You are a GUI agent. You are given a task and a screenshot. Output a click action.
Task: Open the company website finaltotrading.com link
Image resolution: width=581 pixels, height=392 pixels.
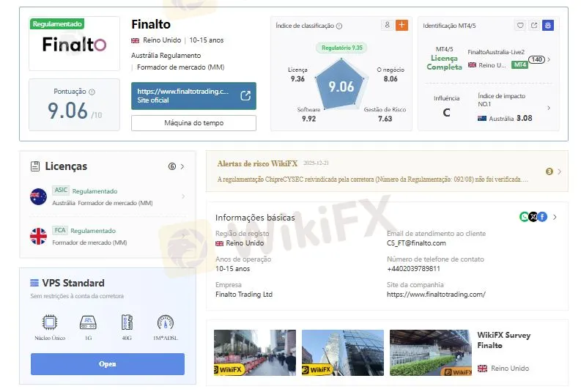point(436,295)
